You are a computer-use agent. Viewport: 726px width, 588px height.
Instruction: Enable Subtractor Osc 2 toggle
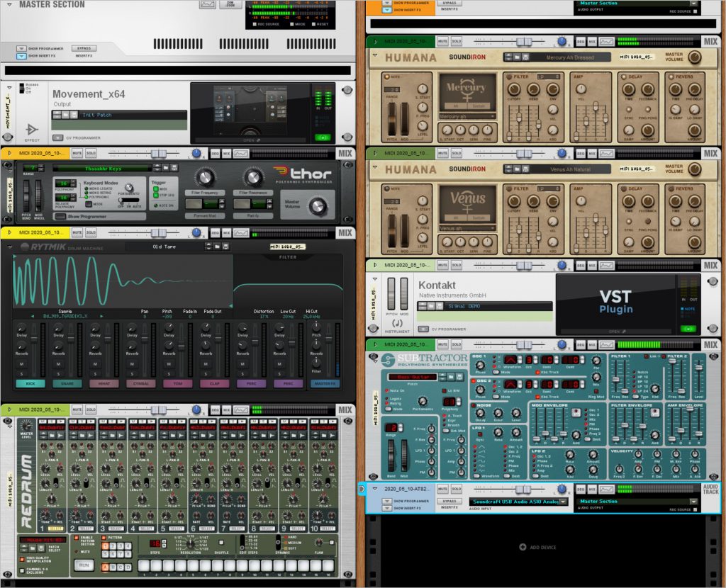tap(474, 381)
